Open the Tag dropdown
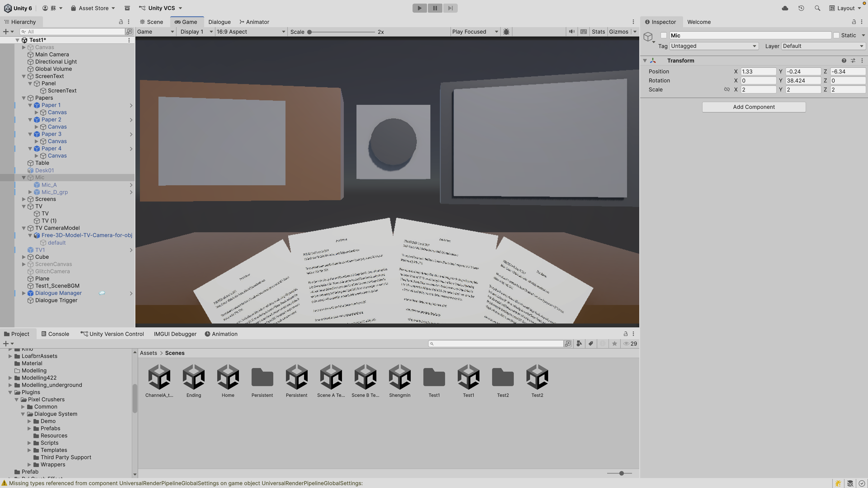The image size is (868, 488). [714, 46]
